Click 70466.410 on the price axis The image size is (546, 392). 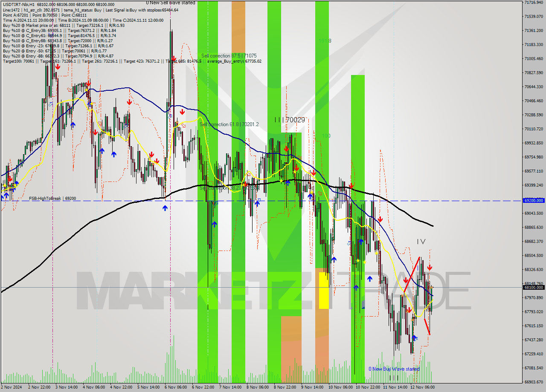pos(534,101)
